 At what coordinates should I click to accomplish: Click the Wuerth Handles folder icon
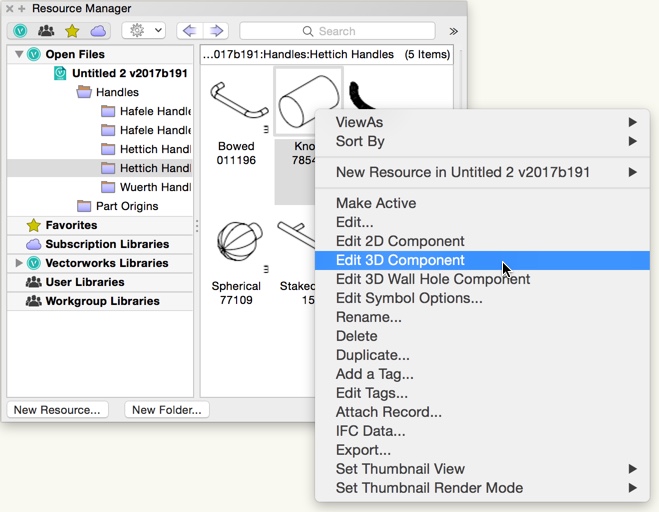(108, 187)
